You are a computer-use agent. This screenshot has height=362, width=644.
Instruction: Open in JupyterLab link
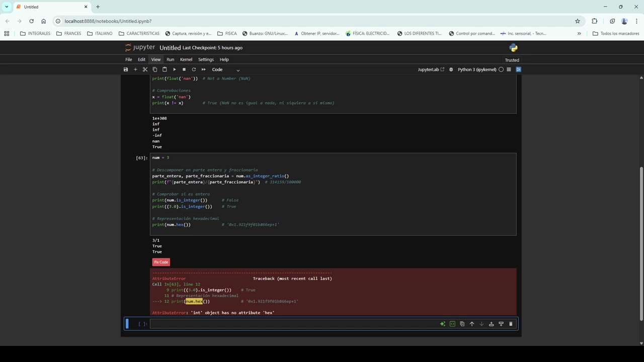[431, 69]
